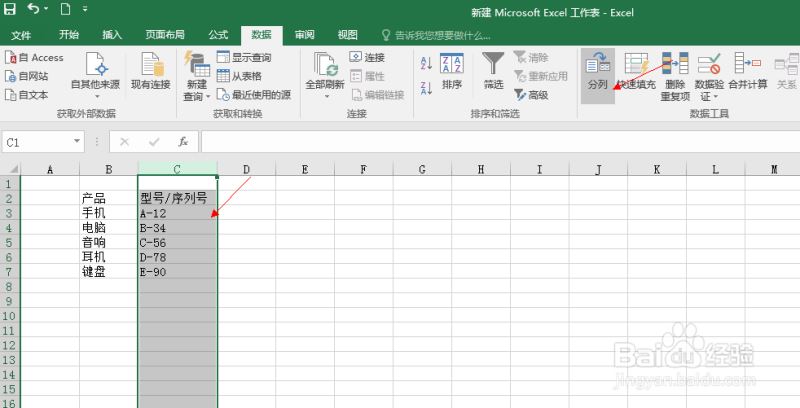Click the 合并计算 consolidate icon
The image size is (800, 408).
pos(747,63)
